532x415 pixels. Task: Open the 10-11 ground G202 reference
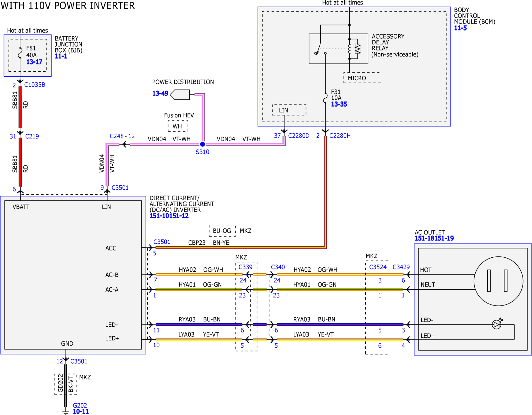point(81,411)
